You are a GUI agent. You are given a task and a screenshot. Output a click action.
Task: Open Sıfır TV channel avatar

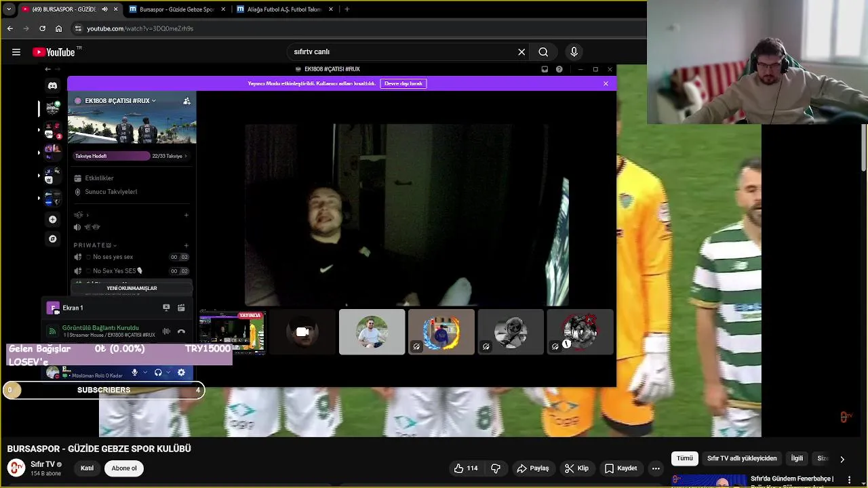[x=16, y=468]
